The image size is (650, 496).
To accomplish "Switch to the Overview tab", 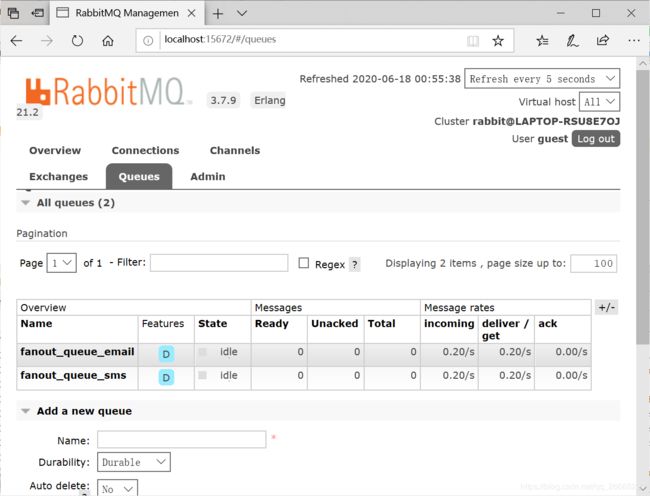I will coord(55,150).
